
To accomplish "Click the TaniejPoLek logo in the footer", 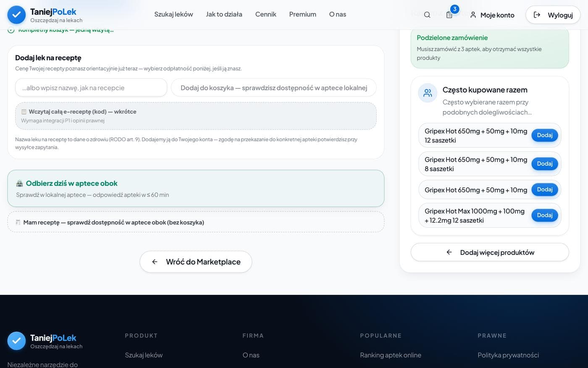I will tap(16, 341).
